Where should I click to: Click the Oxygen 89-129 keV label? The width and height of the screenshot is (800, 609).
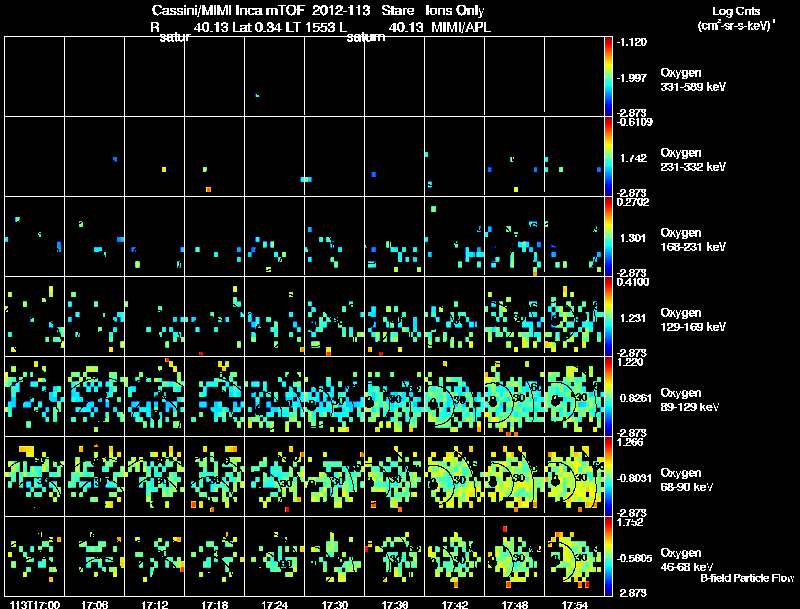coord(690,400)
